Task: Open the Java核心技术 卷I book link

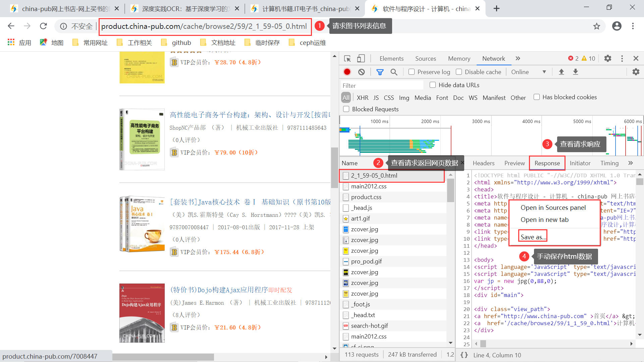Action: tap(250, 202)
